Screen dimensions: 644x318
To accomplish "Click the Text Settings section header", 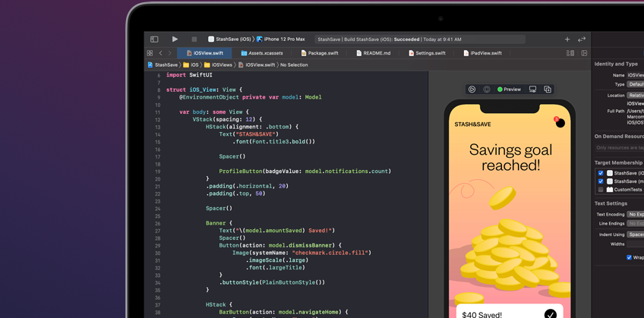I will [611, 203].
